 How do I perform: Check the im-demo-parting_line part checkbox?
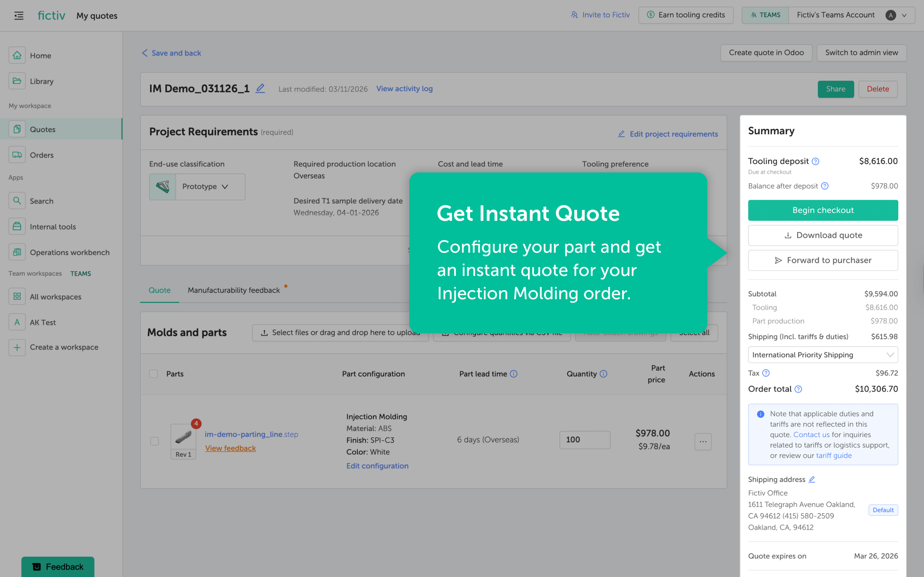(x=154, y=441)
